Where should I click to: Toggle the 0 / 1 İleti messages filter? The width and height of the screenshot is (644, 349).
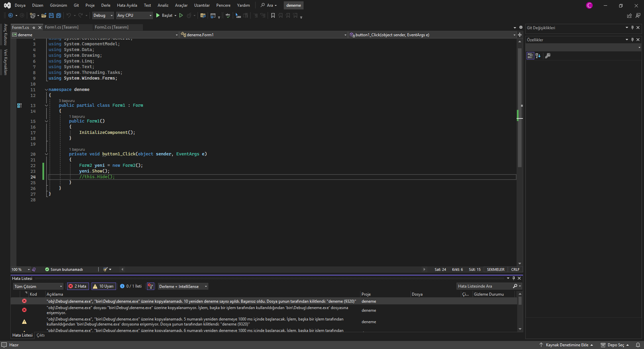pyautogui.click(x=131, y=286)
